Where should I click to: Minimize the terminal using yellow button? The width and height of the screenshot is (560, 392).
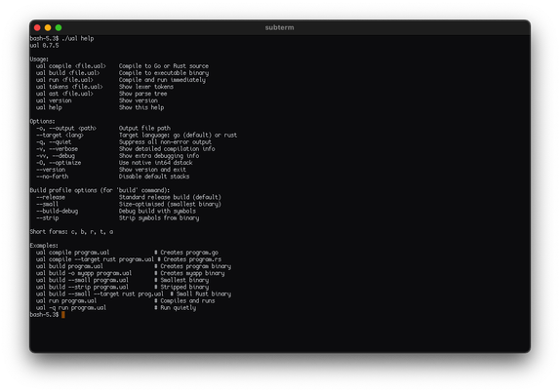tap(48, 27)
